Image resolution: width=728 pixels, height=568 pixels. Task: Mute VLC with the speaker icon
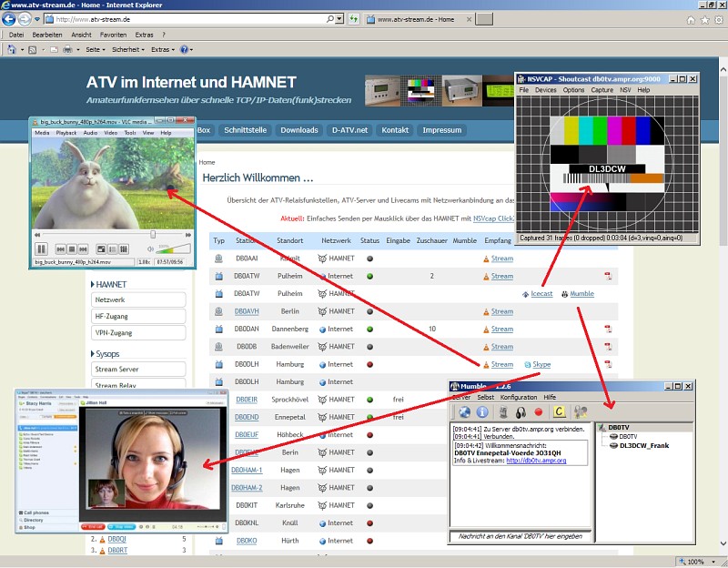pyautogui.click(x=150, y=249)
